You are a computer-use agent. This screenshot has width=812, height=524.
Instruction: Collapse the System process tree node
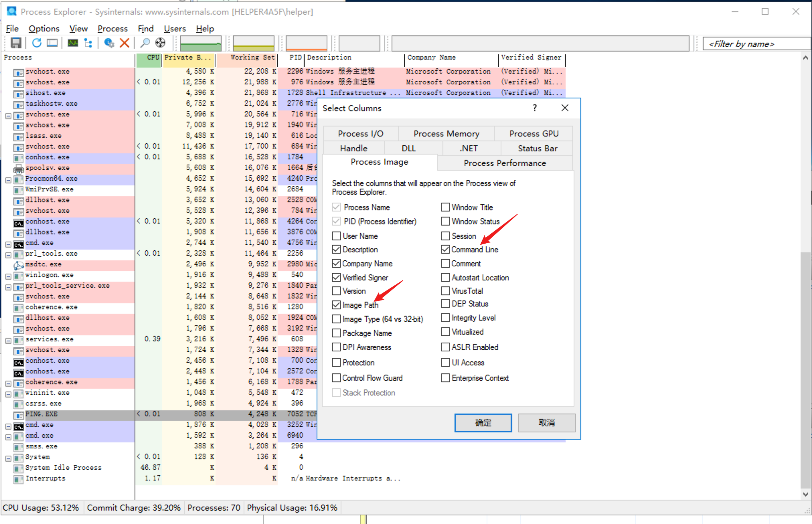click(x=8, y=458)
